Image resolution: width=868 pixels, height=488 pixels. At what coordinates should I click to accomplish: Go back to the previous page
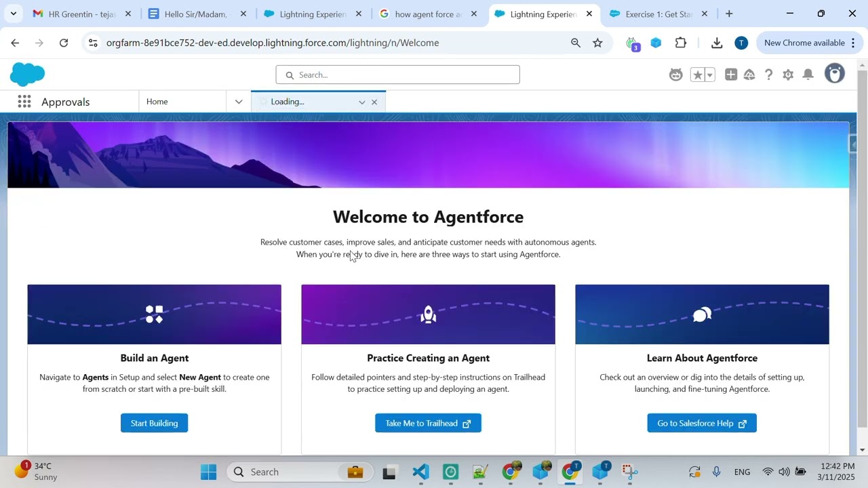coord(15,43)
